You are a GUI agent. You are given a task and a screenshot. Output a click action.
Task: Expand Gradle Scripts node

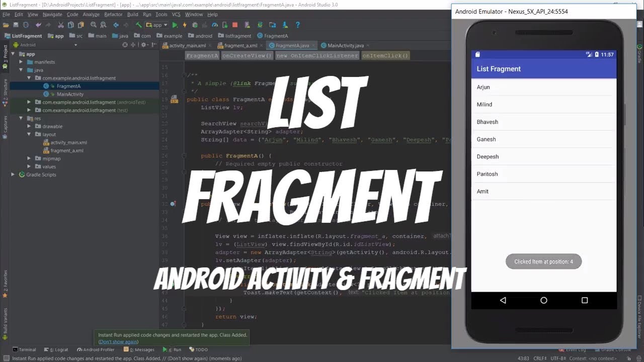coord(13,174)
